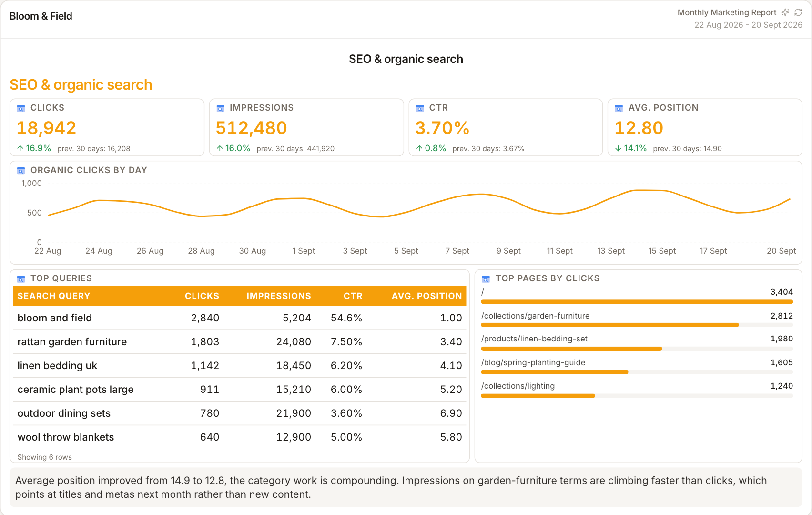The image size is (812, 515).
Task: Click the icon beside Organic Clicks By Day
Action: 21,171
